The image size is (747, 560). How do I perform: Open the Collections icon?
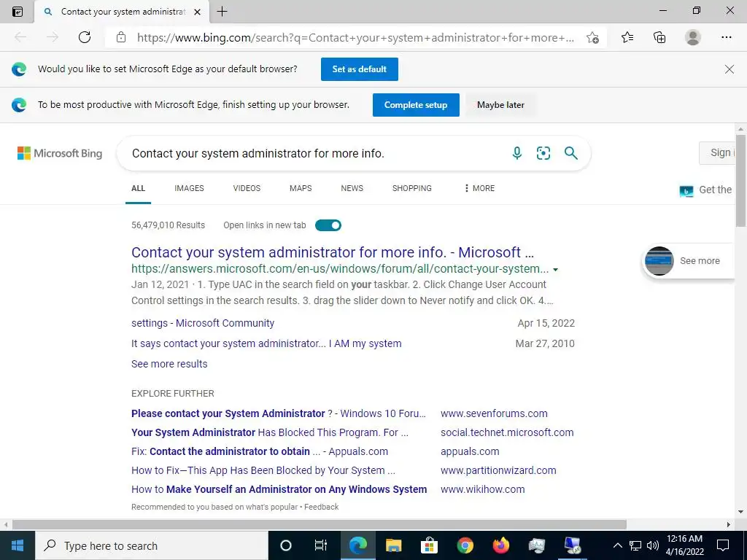tap(659, 37)
